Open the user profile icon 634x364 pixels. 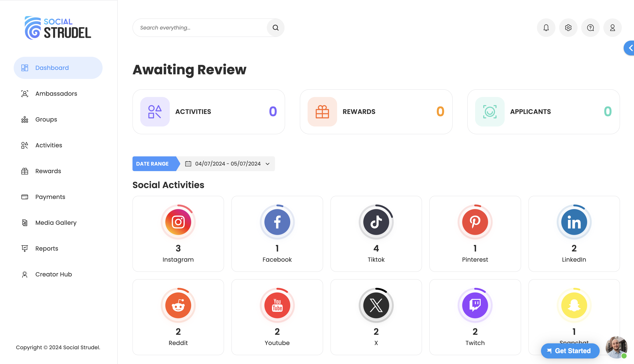[612, 28]
